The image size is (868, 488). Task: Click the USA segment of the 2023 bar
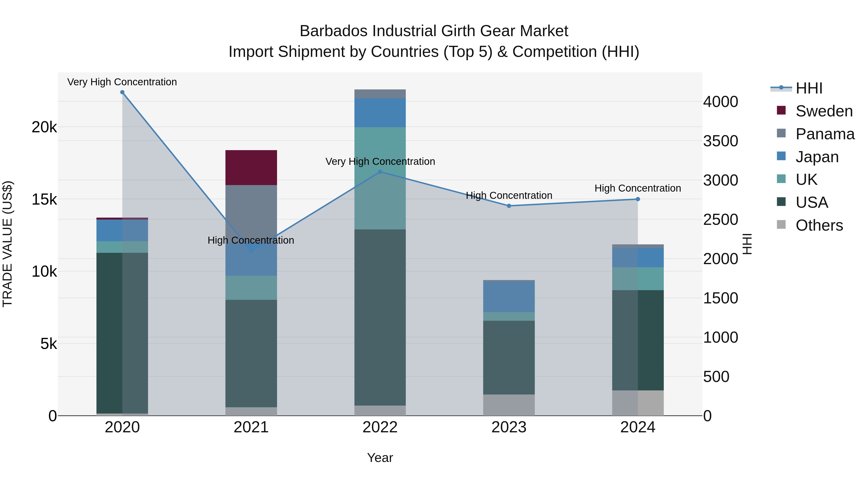click(509, 358)
